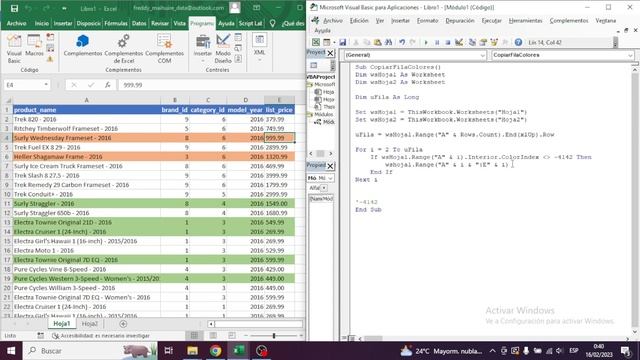This screenshot has height=360, width=640.
Task: Pause execution with the Break button
Action: pyautogui.click(x=437, y=42)
